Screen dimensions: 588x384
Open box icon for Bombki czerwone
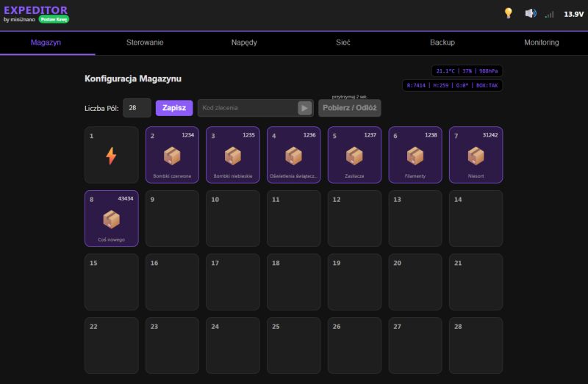click(x=172, y=156)
